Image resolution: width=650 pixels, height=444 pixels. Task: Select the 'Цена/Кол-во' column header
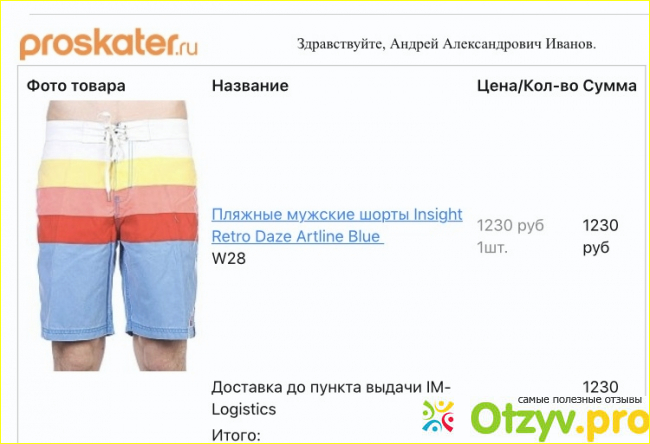tap(527, 86)
